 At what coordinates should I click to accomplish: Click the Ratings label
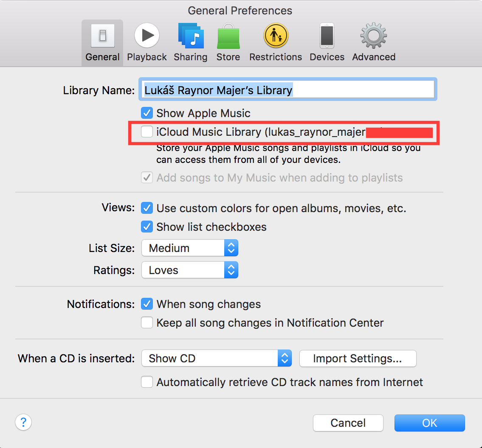point(114,270)
